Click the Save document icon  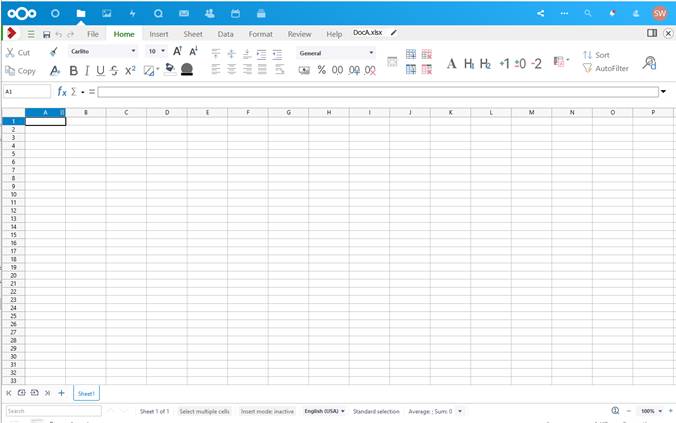coord(47,34)
